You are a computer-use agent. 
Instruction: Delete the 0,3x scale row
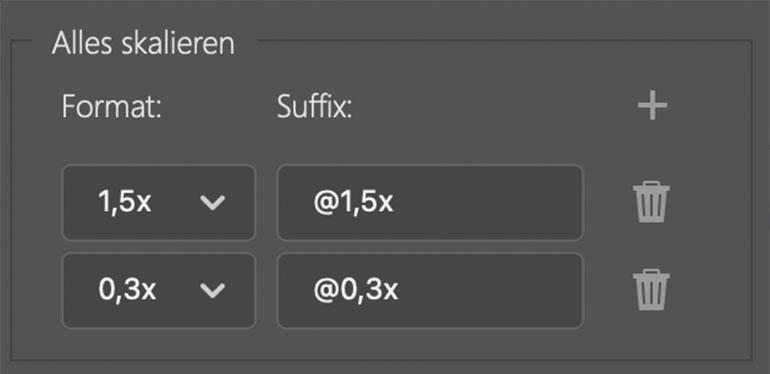[x=651, y=290]
